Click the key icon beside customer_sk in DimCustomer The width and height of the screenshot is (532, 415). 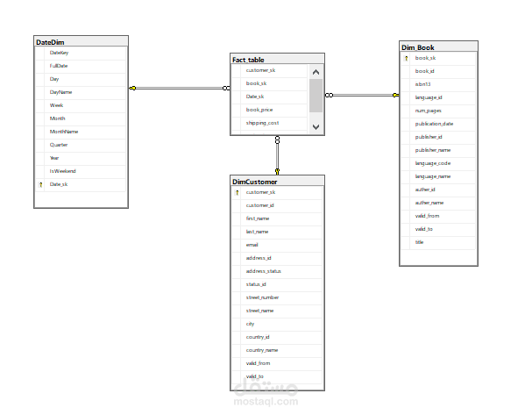click(x=238, y=192)
